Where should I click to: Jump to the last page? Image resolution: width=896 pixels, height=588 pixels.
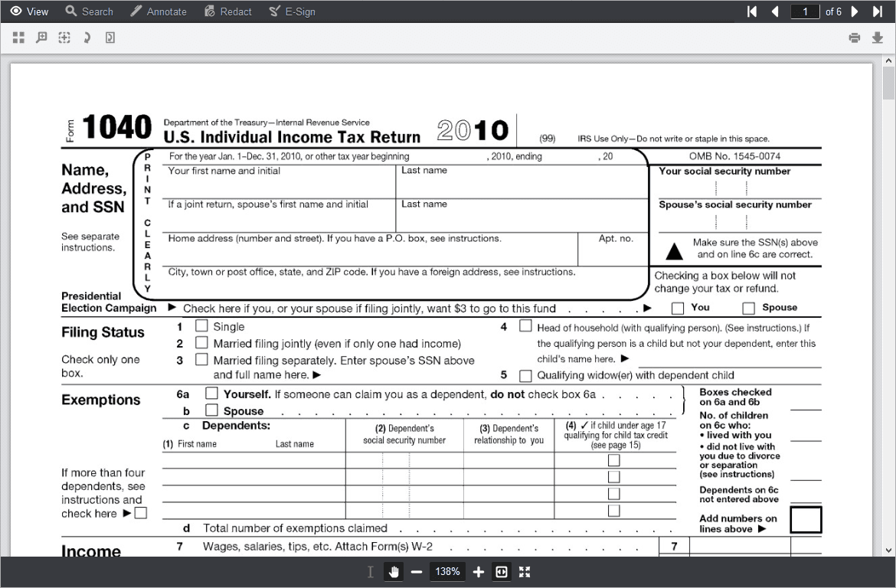[x=878, y=11]
